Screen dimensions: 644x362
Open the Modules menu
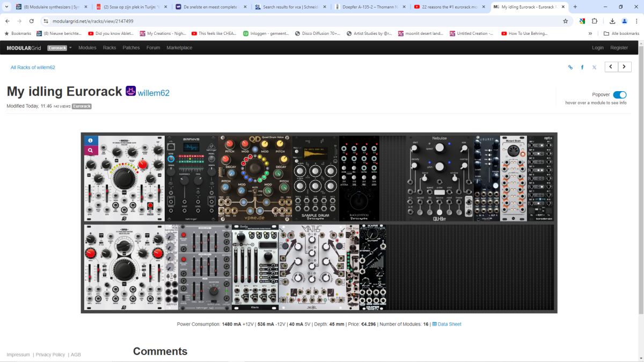coord(87,48)
